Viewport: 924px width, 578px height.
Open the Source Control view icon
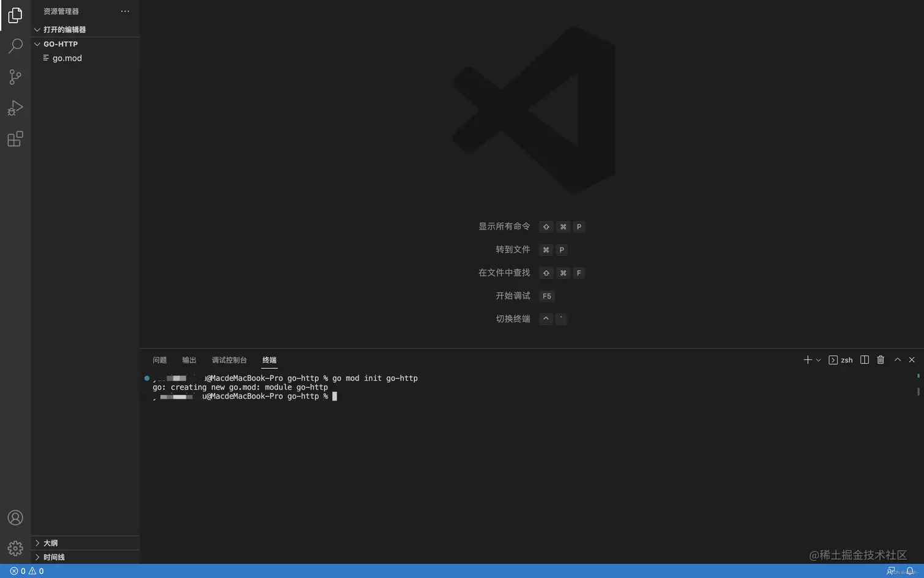tap(15, 77)
